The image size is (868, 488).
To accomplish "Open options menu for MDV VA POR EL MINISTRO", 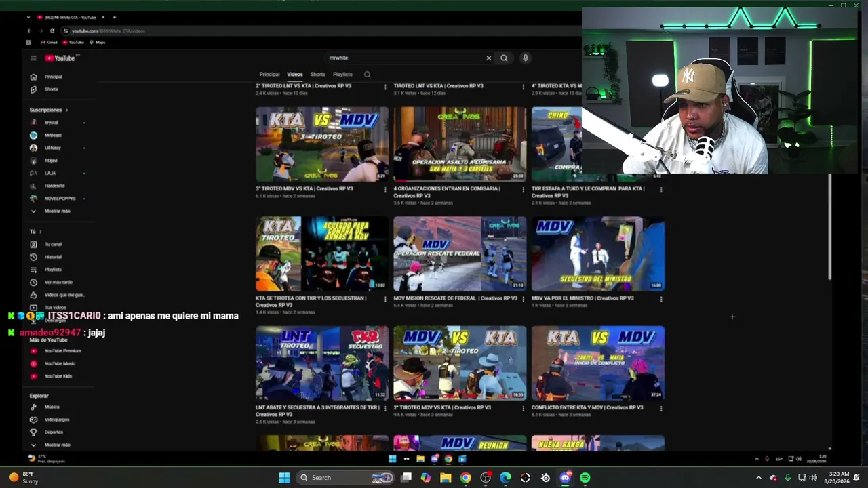I will coord(661,299).
